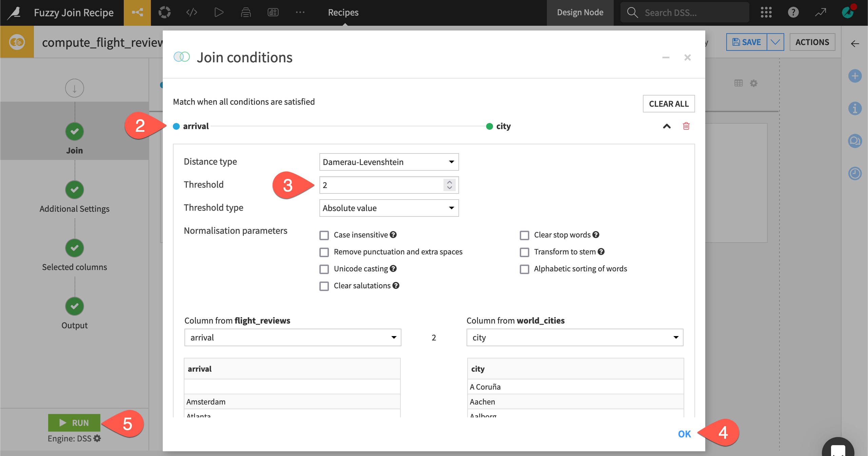Select the Recipes tab in top navigation
This screenshot has width=868, height=456.
(343, 12)
